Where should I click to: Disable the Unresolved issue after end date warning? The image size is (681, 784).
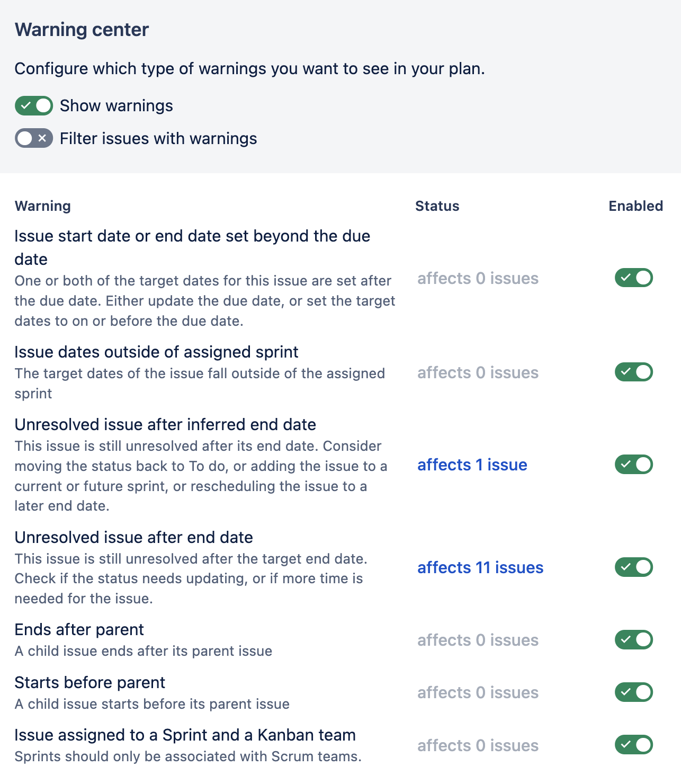point(633,567)
